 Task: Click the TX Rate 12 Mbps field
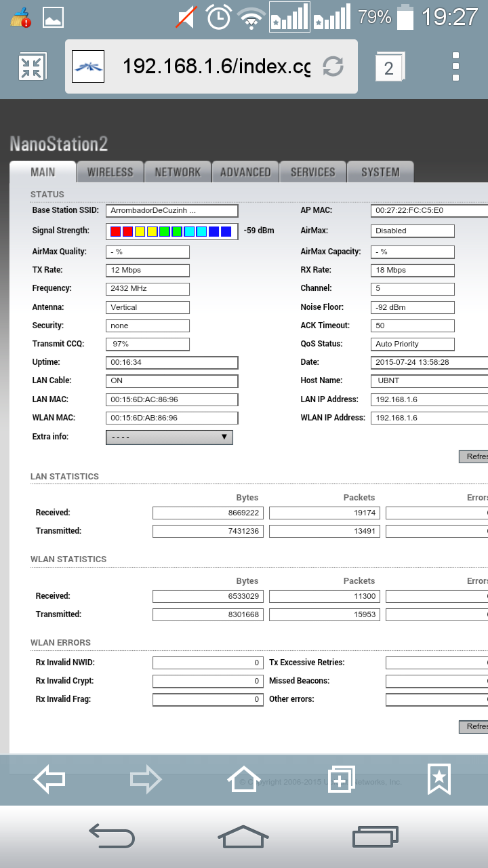click(x=148, y=270)
